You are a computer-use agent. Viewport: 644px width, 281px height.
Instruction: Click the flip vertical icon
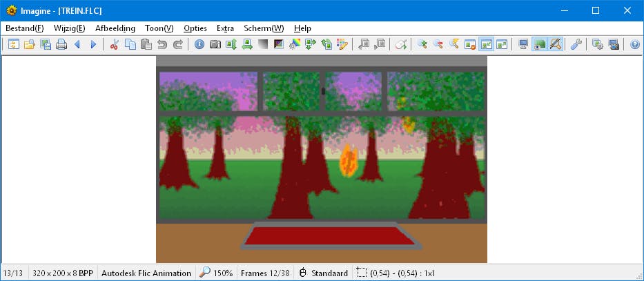[x=231, y=44]
